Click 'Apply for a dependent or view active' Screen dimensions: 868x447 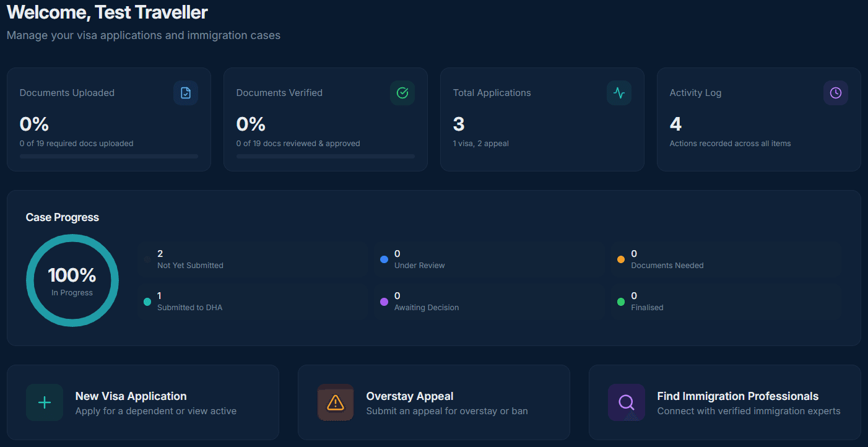click(x=156, y=411)
